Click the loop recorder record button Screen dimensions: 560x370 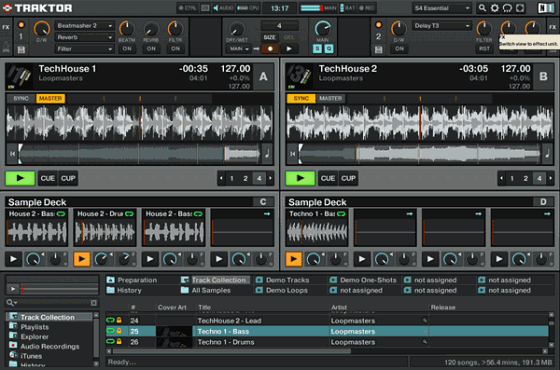(x=270, y=49)
